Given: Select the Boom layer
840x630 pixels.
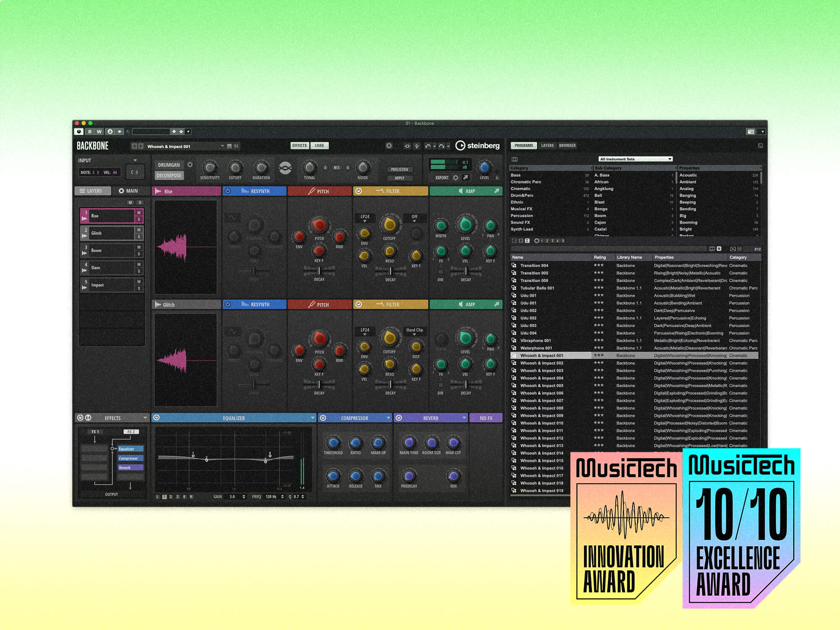Looking at the screenshot, I should pyautogui.click(x=112, y=250).
